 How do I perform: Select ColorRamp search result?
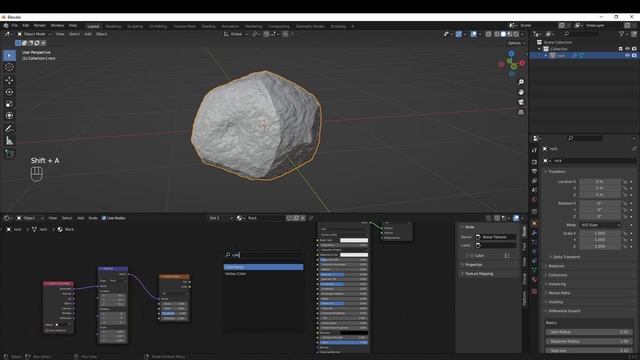[263, 267]
